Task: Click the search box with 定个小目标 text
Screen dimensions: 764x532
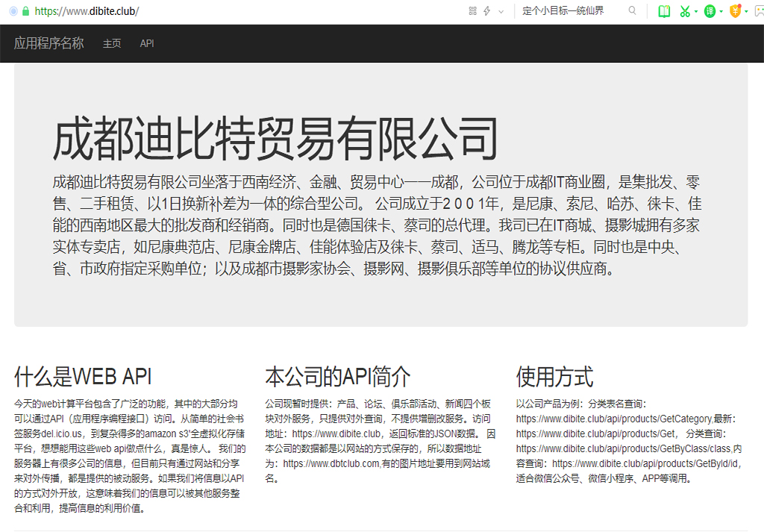Action: (567, 11)
